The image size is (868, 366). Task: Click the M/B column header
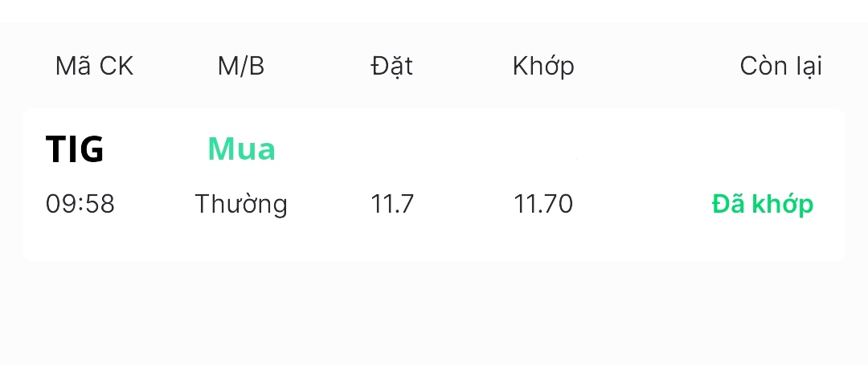coord(241,67)
